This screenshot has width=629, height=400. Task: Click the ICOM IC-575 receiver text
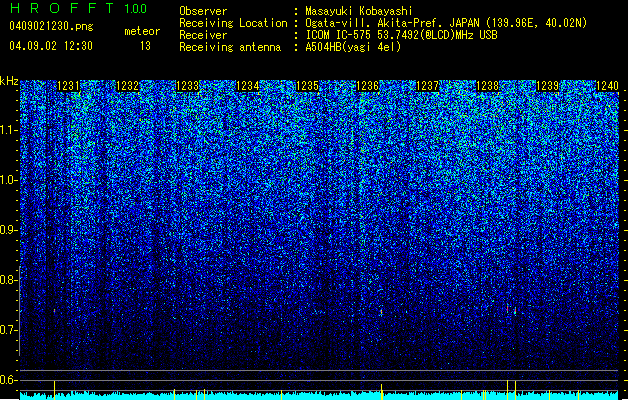point(401,35)
